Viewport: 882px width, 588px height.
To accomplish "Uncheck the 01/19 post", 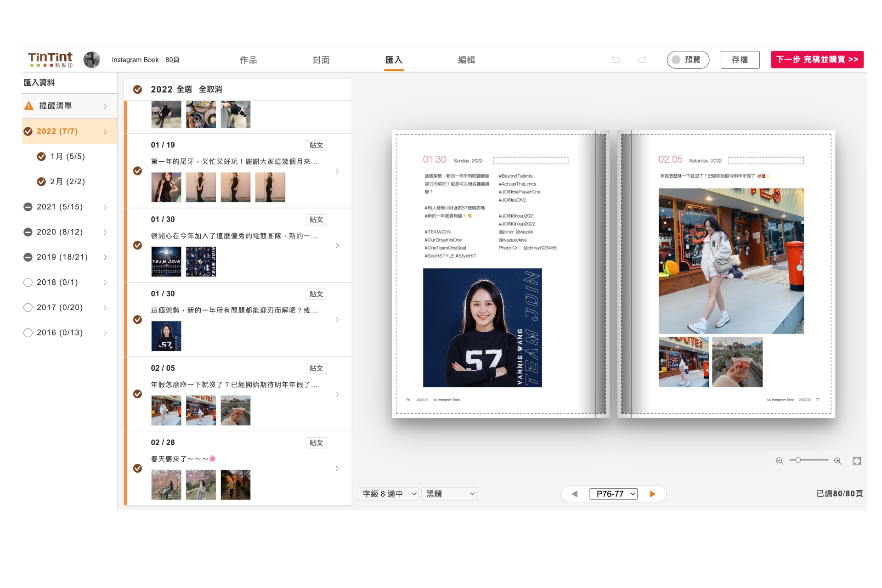I will (x=137, y=171).
